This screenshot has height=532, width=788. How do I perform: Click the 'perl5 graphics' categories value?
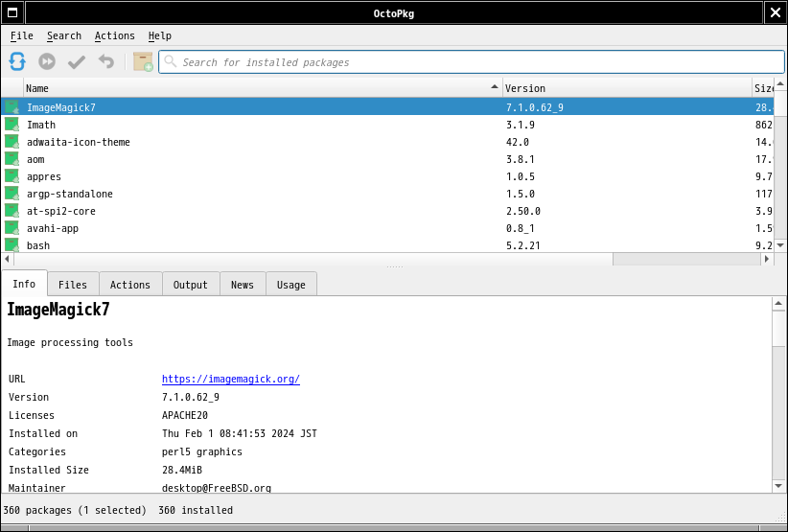click(202, 451)
